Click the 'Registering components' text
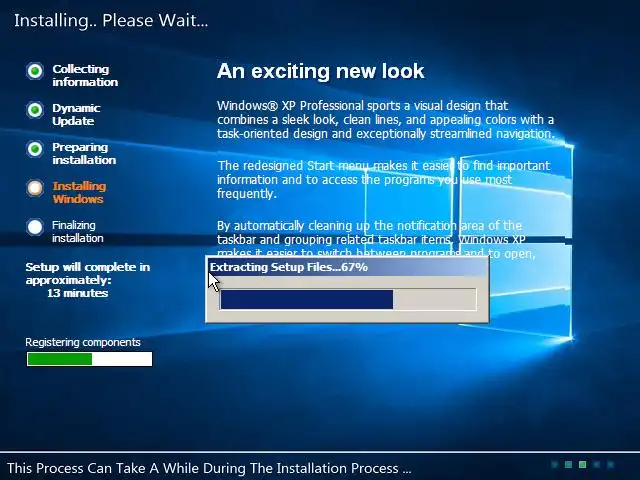The width and height of the screenshot is (640, 480). [83, 342]
